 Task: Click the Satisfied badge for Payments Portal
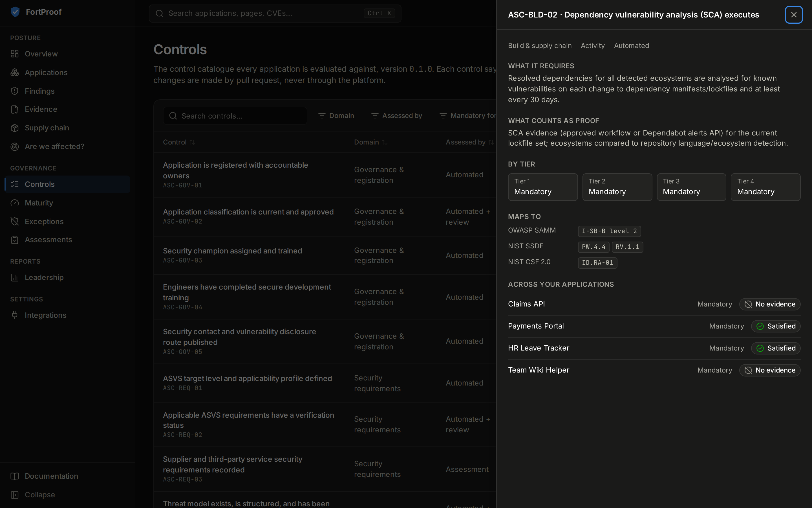pyautogui.click(x=775, y=326)
